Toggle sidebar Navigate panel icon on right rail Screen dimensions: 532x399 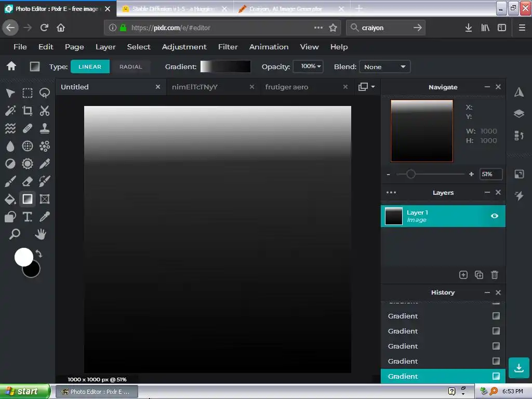coord(519,92)
